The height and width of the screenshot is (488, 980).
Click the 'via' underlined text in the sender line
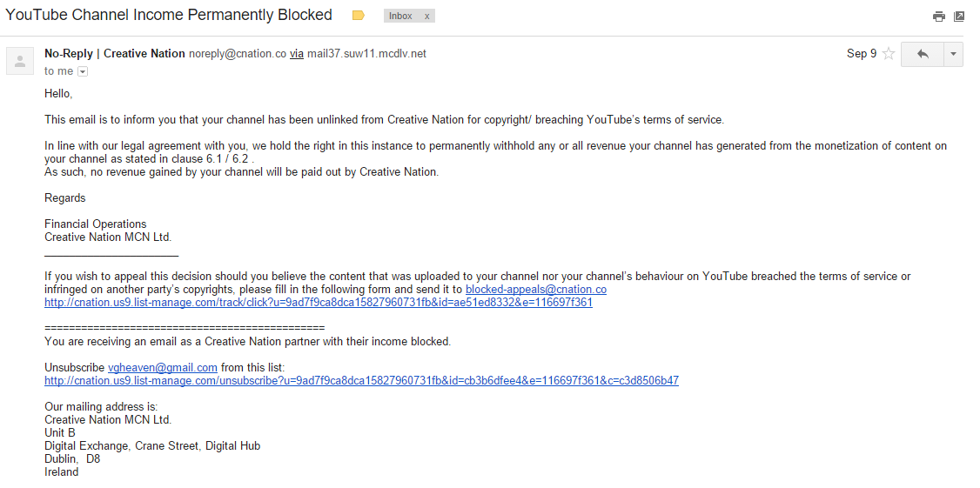(x=296, y=54)
